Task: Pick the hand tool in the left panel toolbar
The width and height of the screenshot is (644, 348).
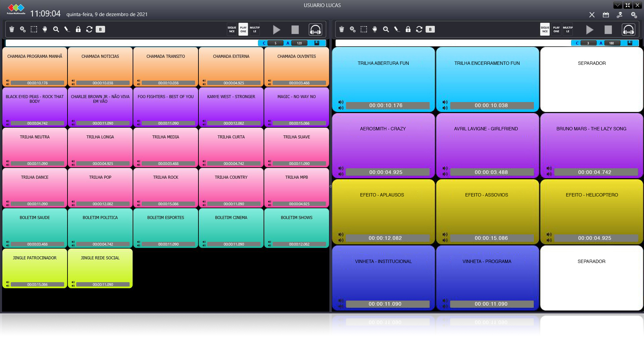Action: coord(45,29)
